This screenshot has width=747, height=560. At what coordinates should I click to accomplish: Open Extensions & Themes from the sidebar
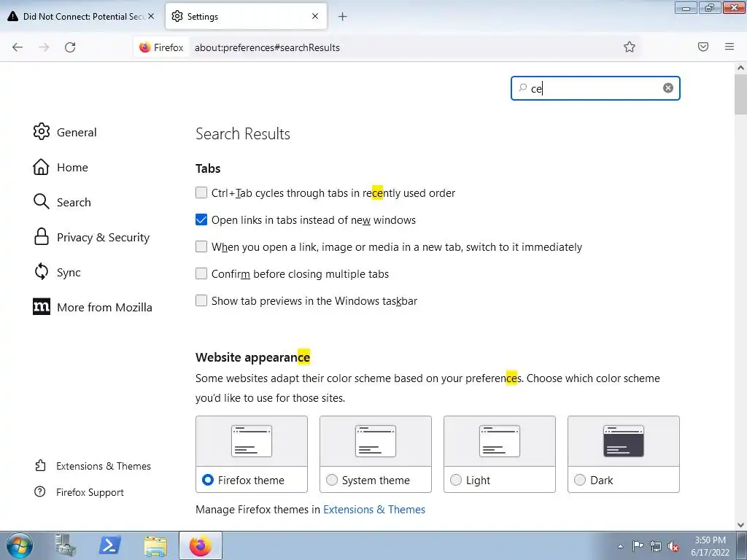click(x=93, y=466)
